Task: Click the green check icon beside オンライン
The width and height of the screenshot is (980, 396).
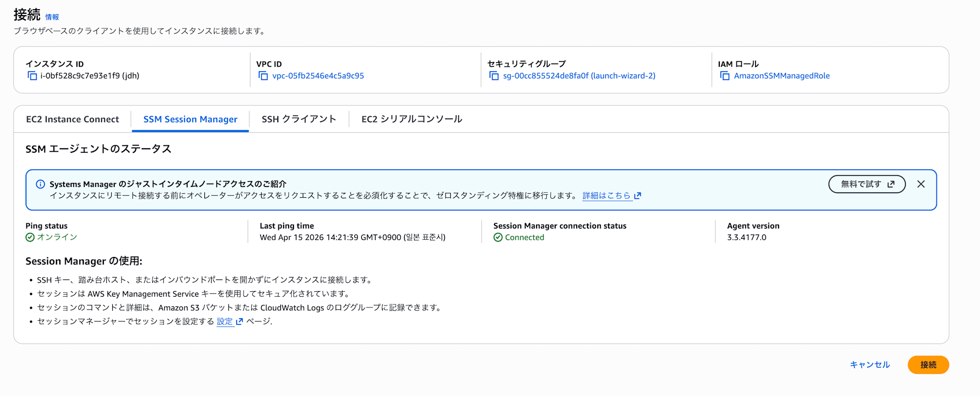Action: [x=30, y=237]
